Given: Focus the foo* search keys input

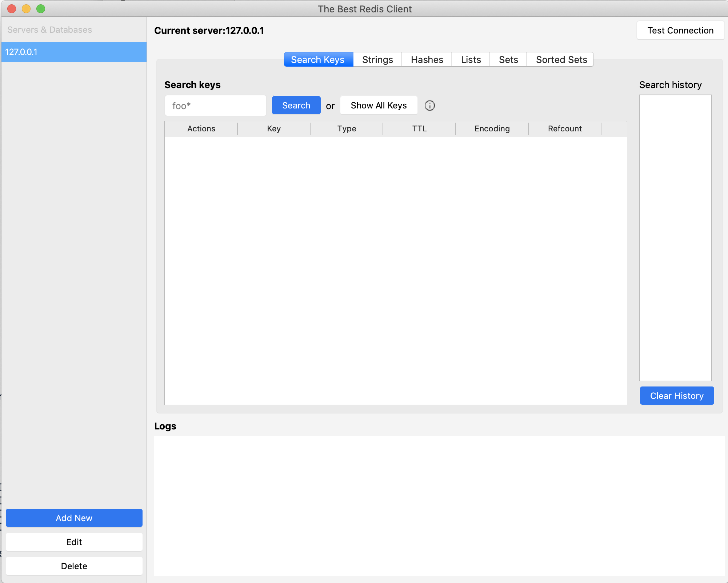Looking at the screenshot, I should click(215, 106).
